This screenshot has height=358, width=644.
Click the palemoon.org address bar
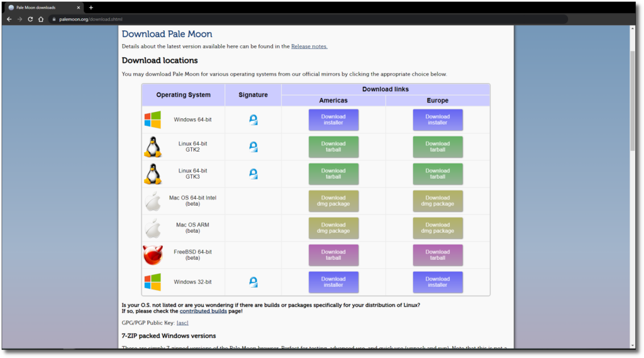(x=308, y=20)
